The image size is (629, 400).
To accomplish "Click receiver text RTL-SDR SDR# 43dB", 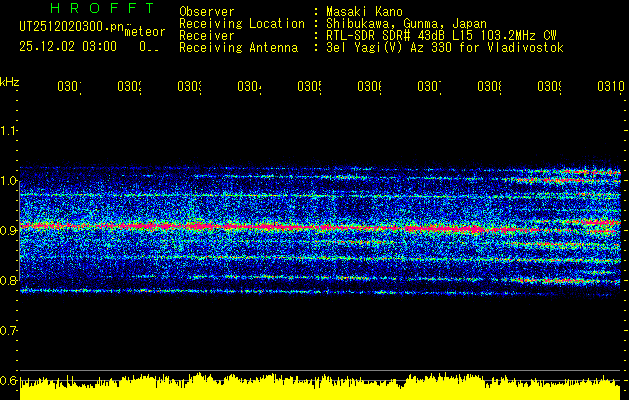I will pos(387,36).
